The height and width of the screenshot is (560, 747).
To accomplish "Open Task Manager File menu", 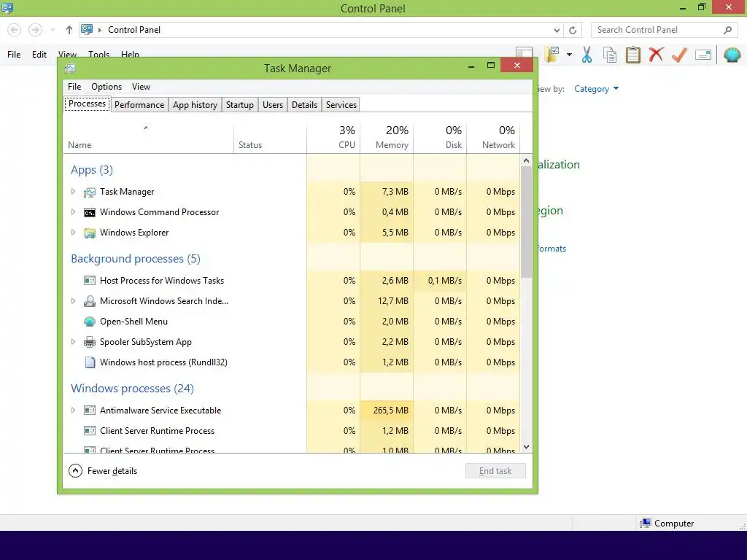I will 74,87.
